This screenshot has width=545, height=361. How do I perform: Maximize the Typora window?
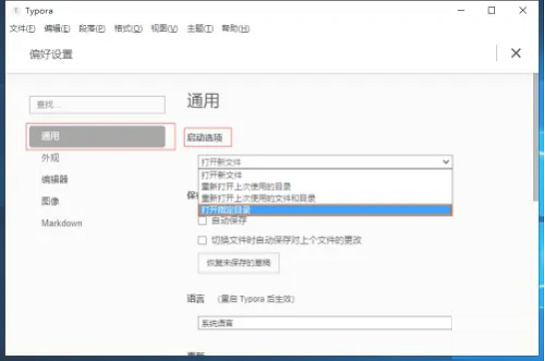point(491,10)
